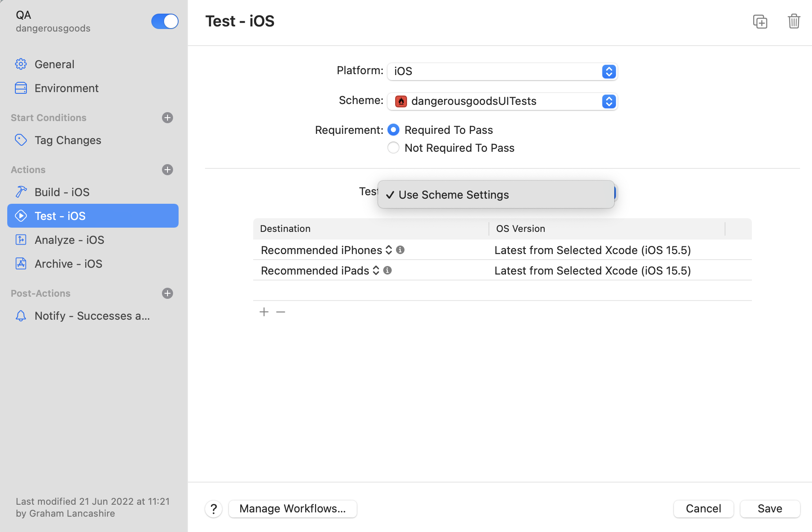This screenshot has width=812, height=532.
Task: Select General in the sidebar
Action: click(x=93, y=64)
